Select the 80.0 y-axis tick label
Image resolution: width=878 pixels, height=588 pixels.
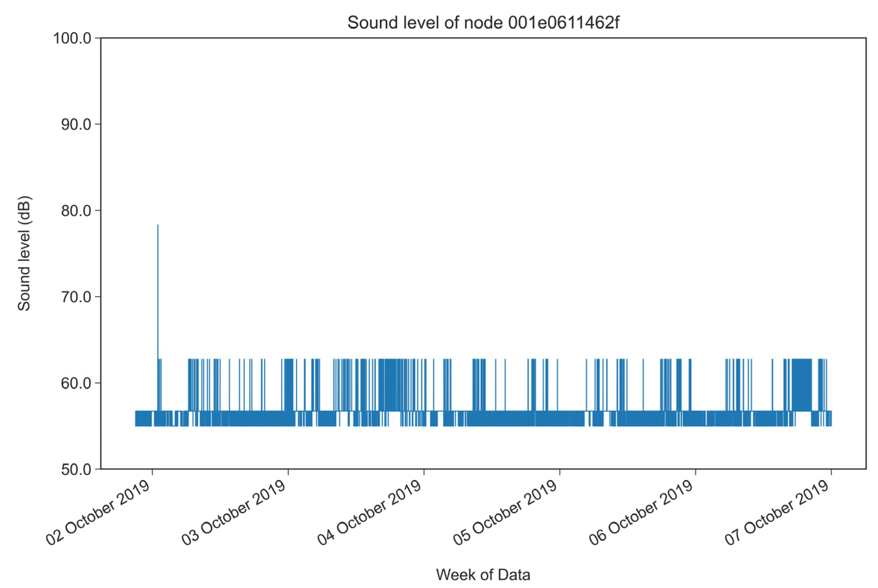[76, 211]
